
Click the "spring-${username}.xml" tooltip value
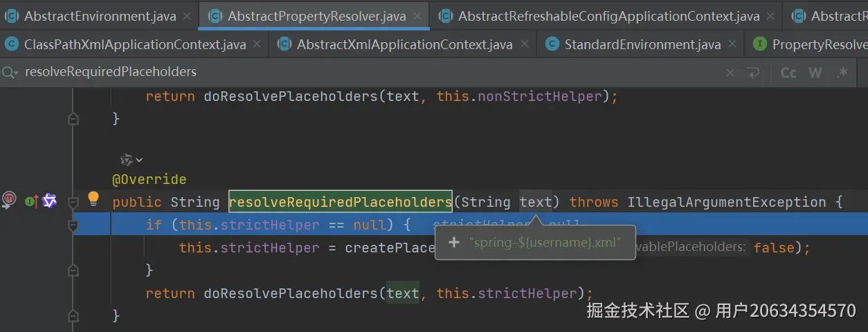[545, 243]
